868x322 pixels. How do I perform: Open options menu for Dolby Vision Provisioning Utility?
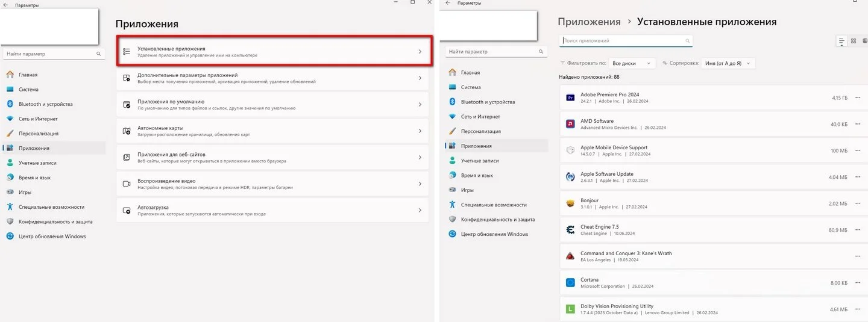(x=858, y=309)
